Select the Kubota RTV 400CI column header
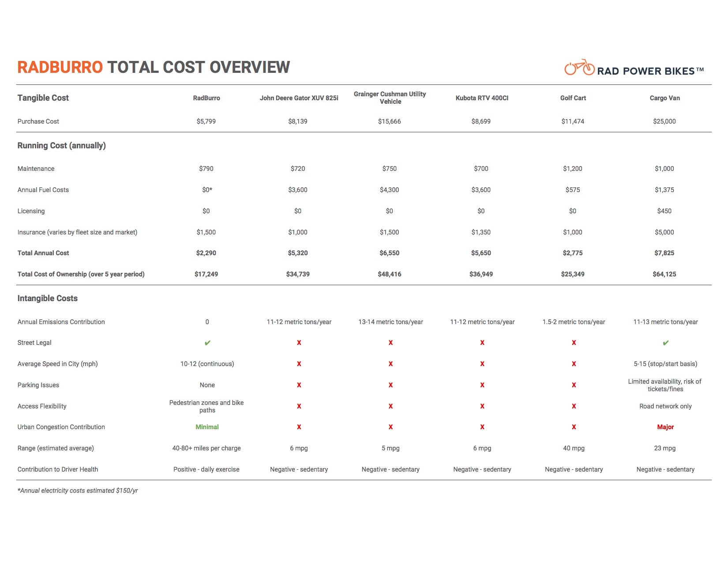 click(482, 98)
